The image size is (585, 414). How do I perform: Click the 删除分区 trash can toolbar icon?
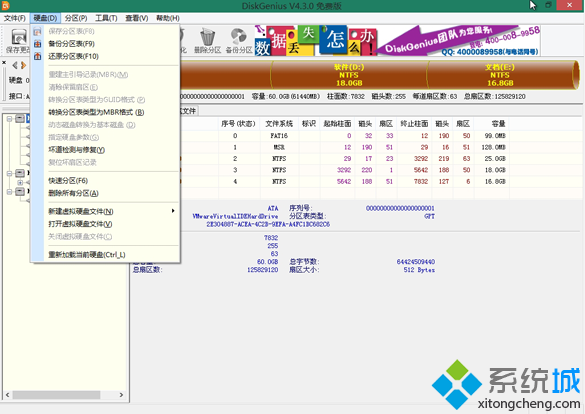click(x=207, y=41)
